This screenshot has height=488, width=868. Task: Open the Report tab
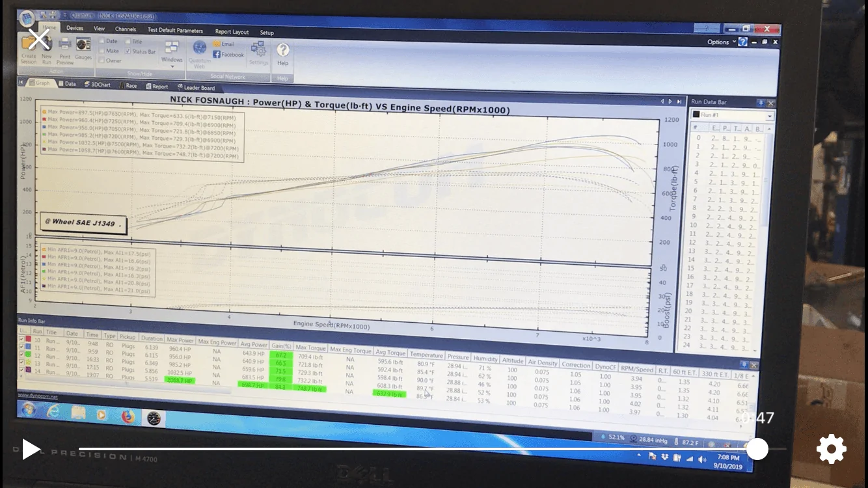pyautogui.click(x=156, y=86)
